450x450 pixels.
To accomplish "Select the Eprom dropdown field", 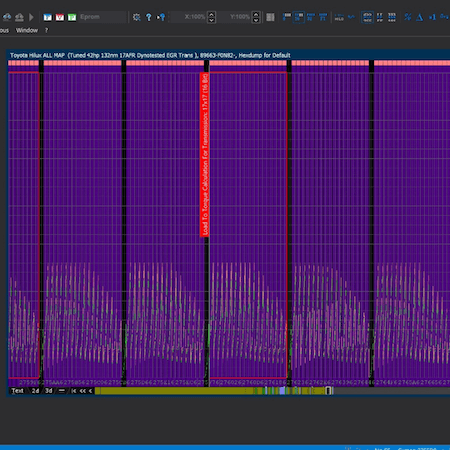I will coord(102,17).
